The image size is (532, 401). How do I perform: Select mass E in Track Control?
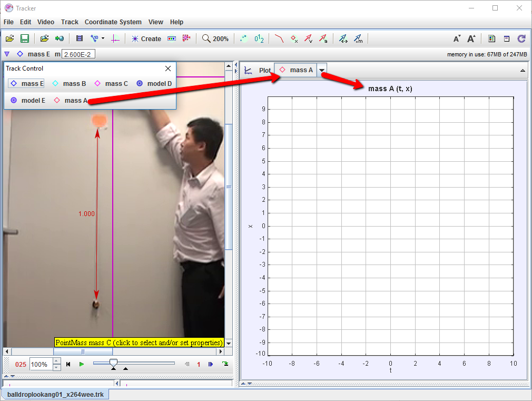(x=26, y=84)
